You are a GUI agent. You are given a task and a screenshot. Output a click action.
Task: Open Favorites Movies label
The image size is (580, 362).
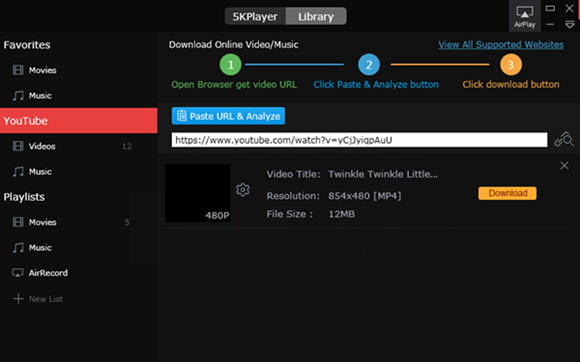(43, 70)
